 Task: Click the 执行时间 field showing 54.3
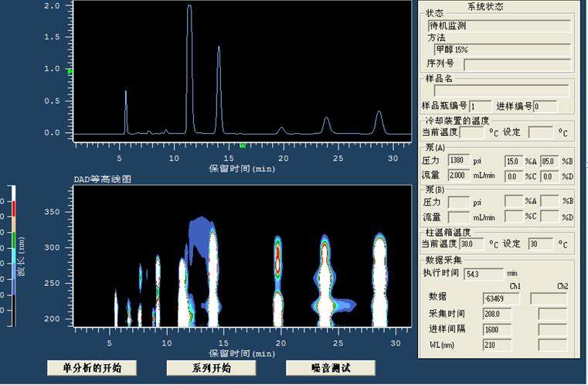tap(484, 274)
